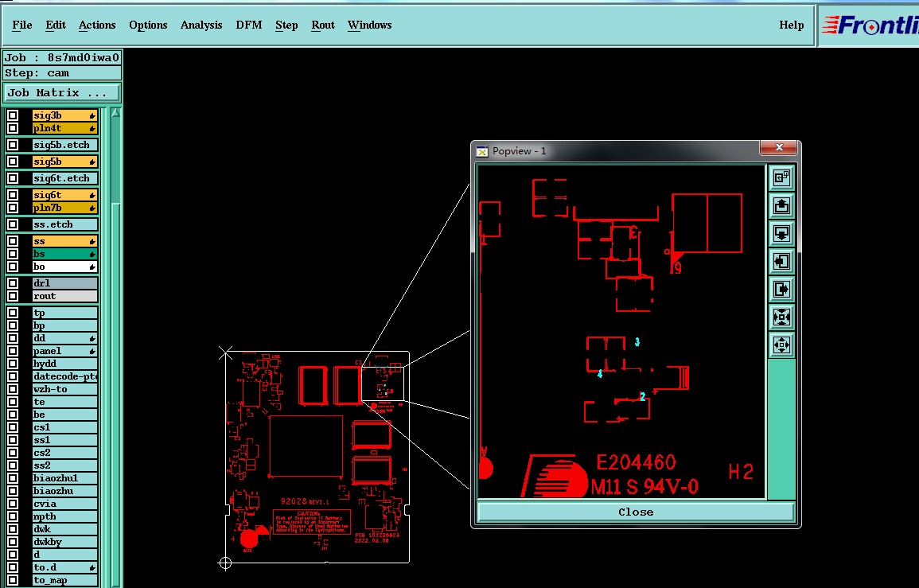Screen dimensions: 919x588
Task: Open the Help menu
Action: coord(791,25)
